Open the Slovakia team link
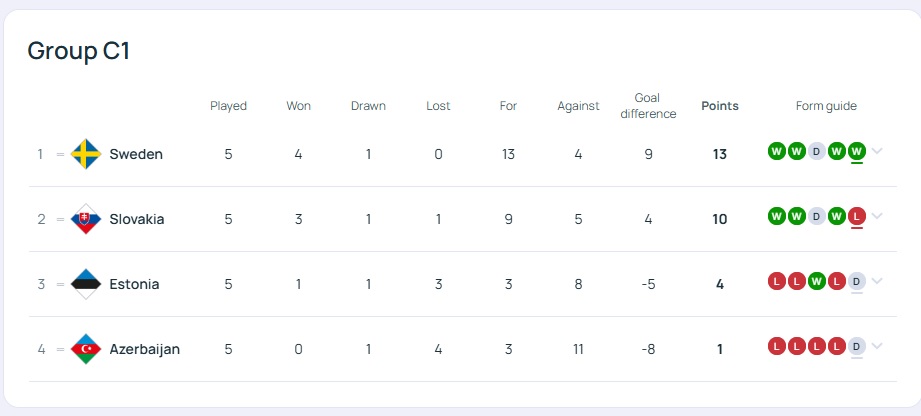Image resolution: width=921 pixels, height=416 pixels. pyautogui.click(x=137, y=219)
